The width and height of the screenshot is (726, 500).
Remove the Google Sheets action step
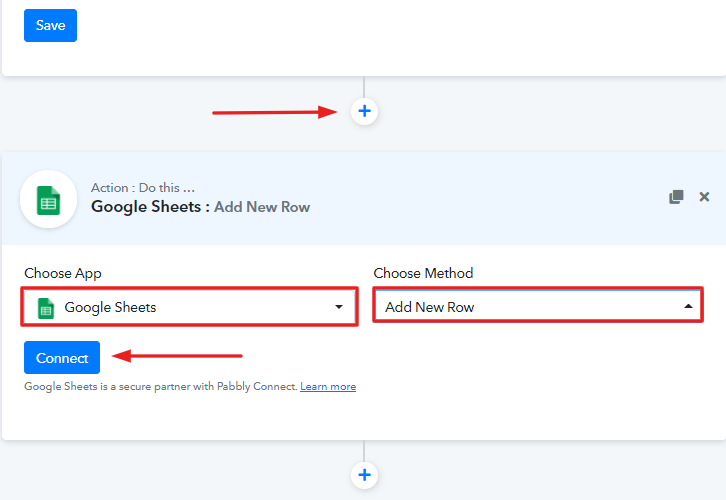coord(704,197)
